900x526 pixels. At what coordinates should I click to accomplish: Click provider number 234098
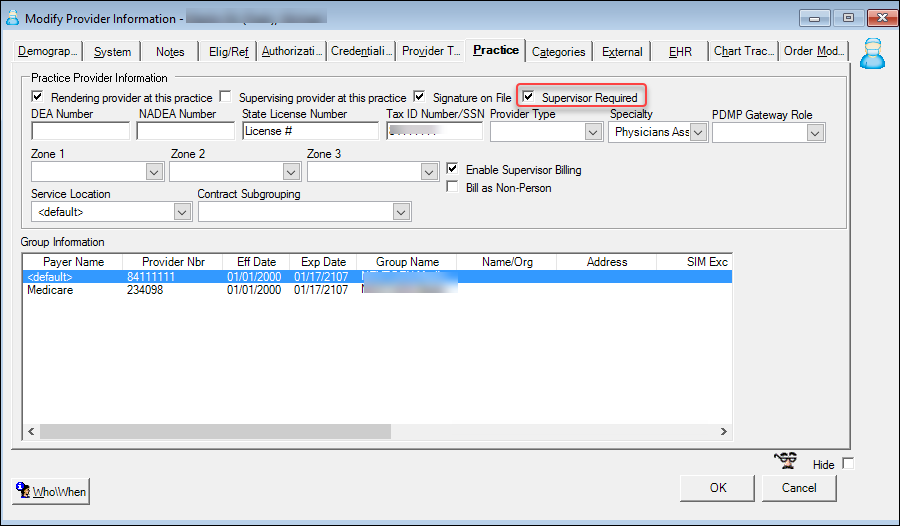[x=145, y=290]
